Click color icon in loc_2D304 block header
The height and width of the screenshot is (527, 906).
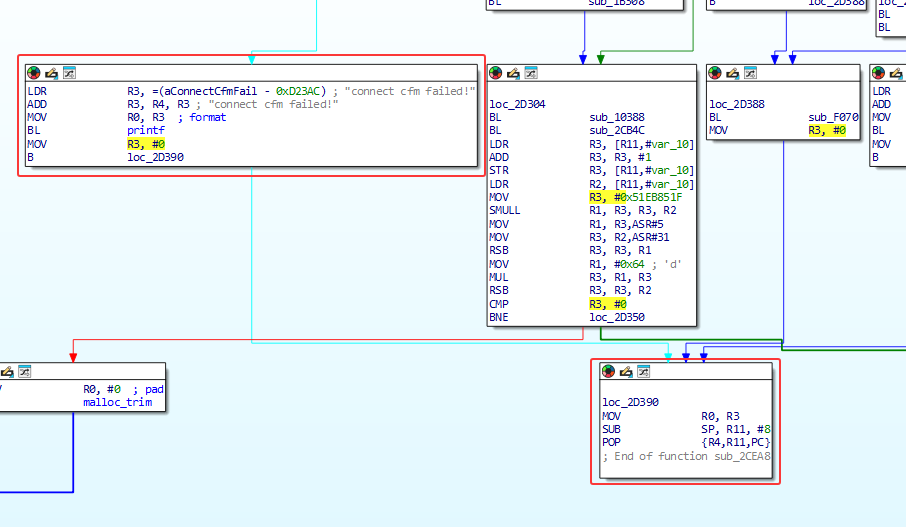click(x=496, y=72)
